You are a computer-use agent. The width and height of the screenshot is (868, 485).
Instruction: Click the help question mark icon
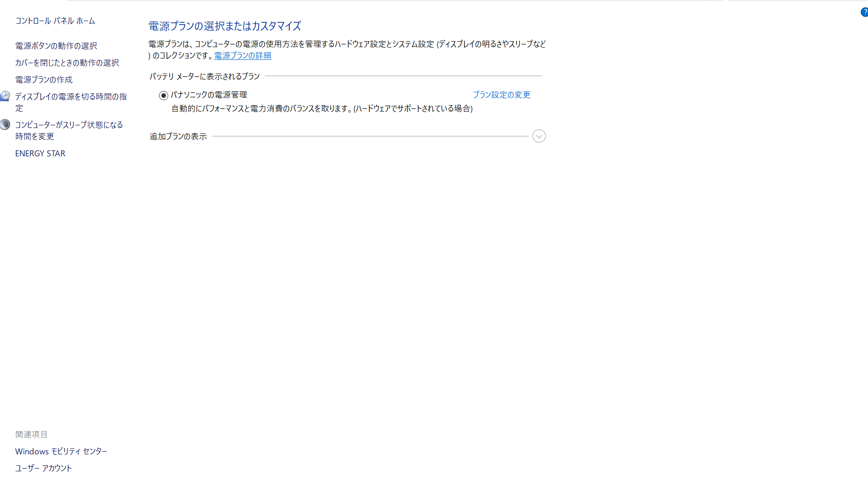coord(864,12)
